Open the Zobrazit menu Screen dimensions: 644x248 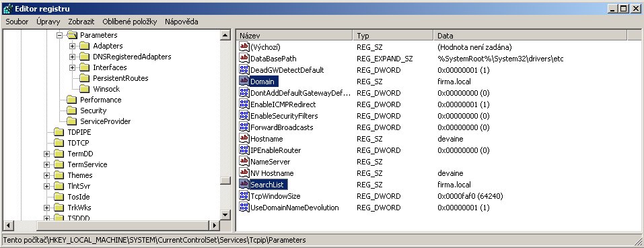pos(81,22)
